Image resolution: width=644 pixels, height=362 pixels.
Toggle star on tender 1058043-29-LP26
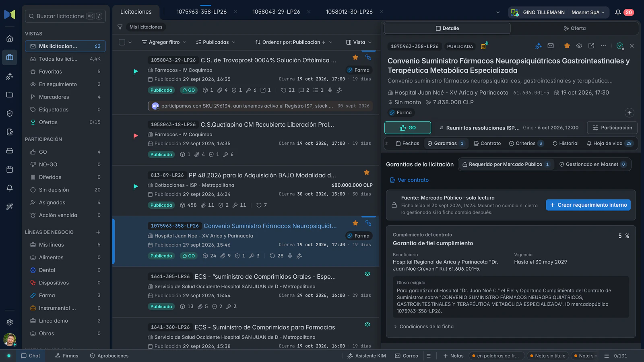pyautogui.click(x=355, y=58)
